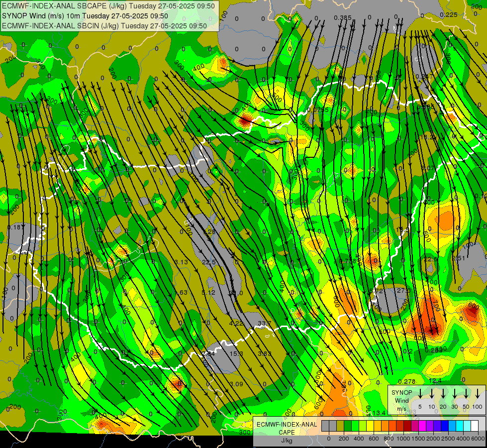Pick the olive swatch in CAPE legend

[340, 426]
